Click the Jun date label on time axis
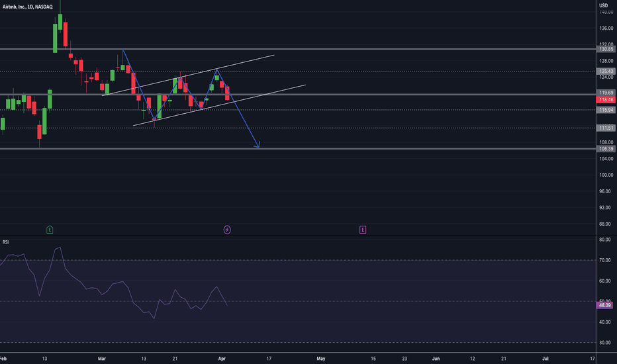 tap(436, 359)
